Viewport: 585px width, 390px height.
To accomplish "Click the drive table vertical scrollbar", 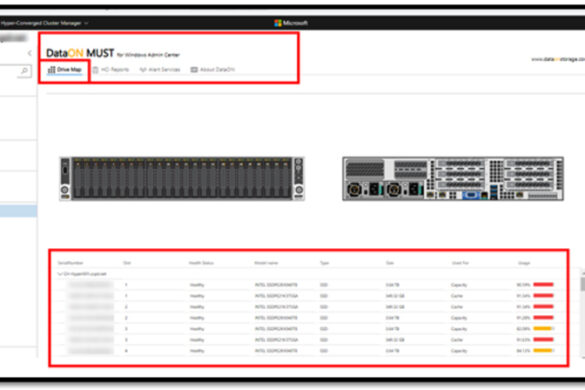I will (x=582, y=284).
